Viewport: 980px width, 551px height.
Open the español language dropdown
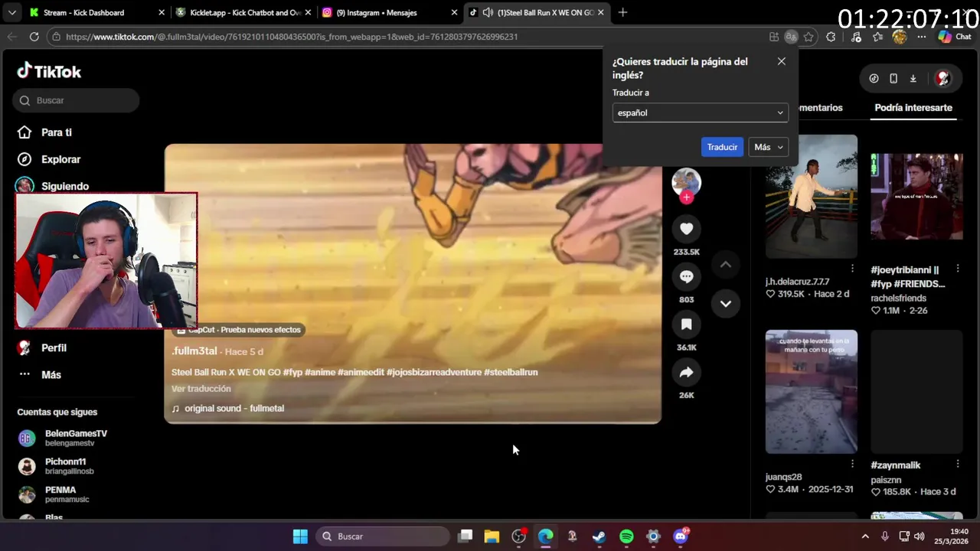coord(700,112)
